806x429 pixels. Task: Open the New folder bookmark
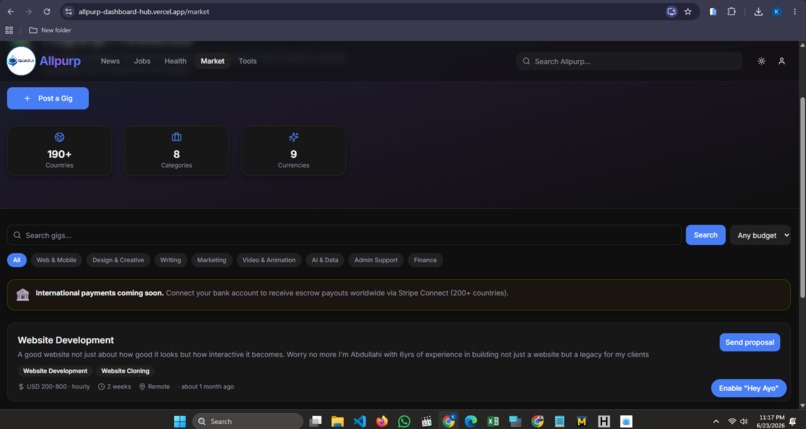click(50, 30)
